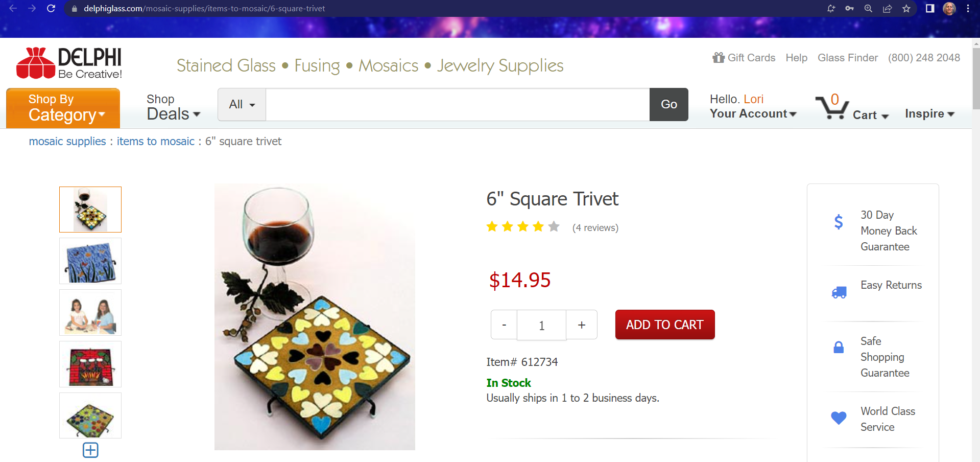Click the share page icon in the address bar
Viewport: 980px width, 462px height.
click(888, 9)
